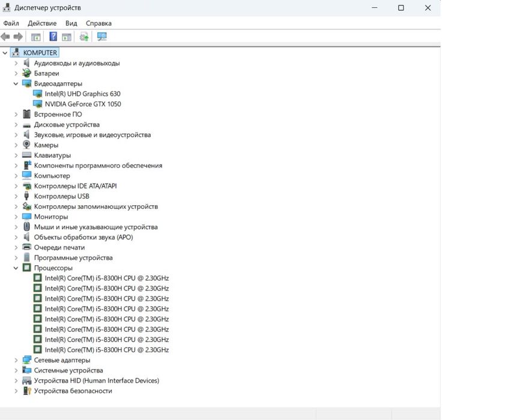Collapse the Процессоры category
Screen dimensions: 525x420
[x=16, y=268]
